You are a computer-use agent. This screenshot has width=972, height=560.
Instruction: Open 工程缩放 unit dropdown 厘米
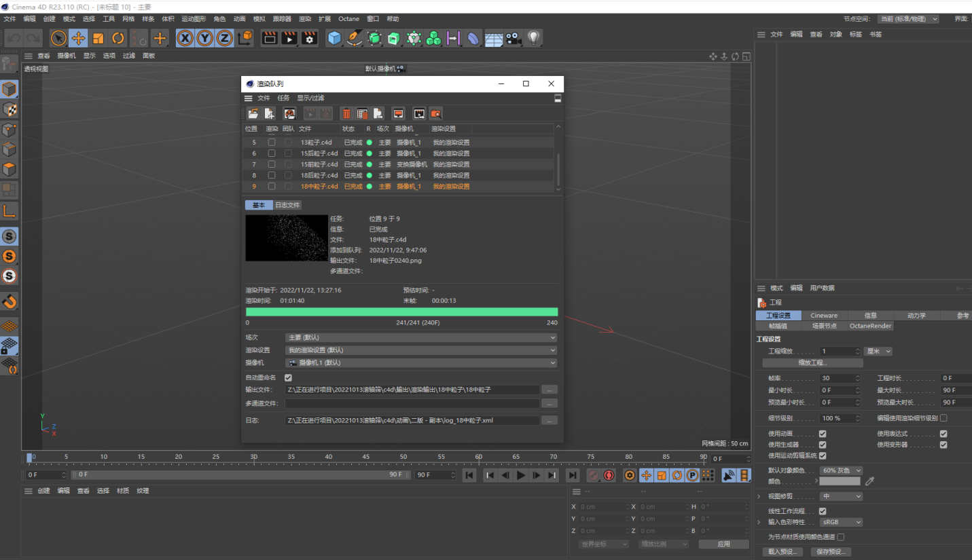(x=878, y=352)
